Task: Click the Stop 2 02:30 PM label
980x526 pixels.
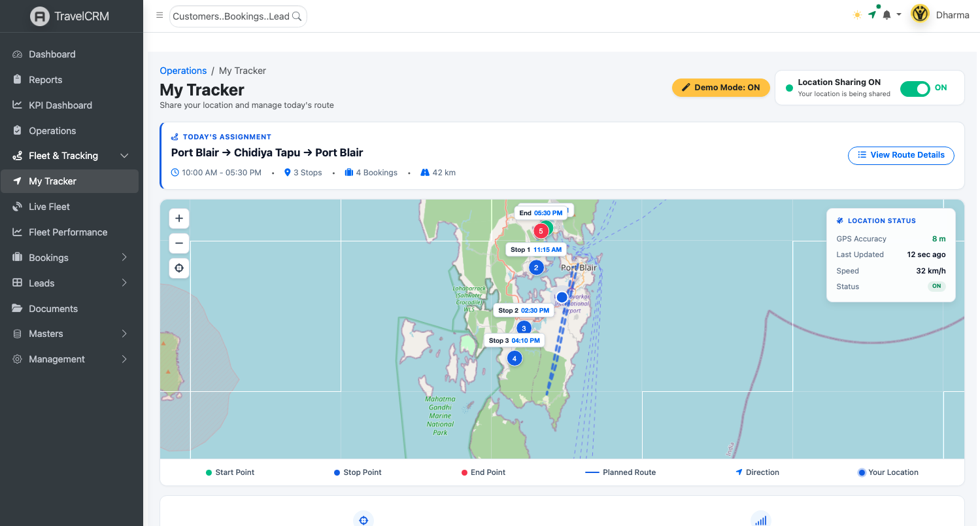Action: point(523,311)
